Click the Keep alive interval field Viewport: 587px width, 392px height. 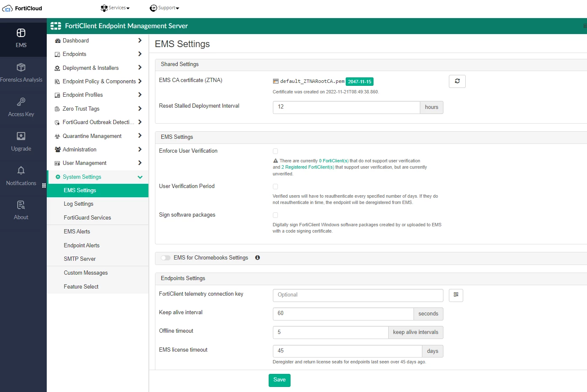(x=343, y=314)
